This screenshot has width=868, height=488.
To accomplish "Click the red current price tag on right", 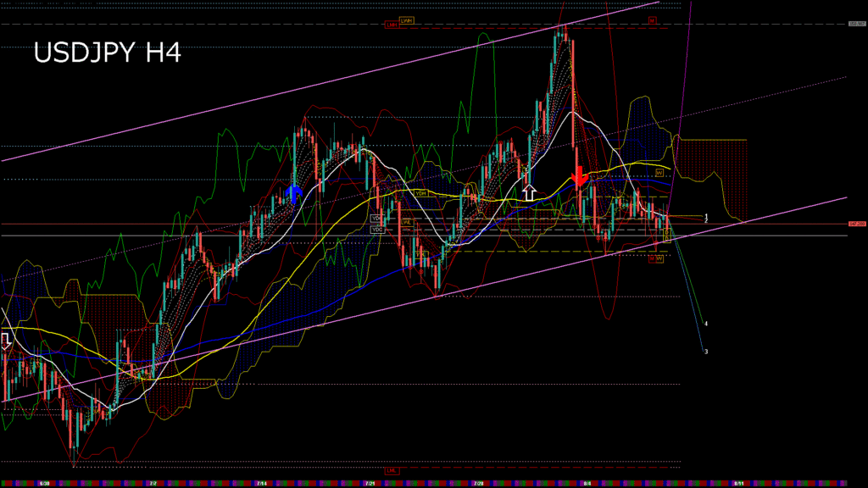I will (x=856, y=224).
